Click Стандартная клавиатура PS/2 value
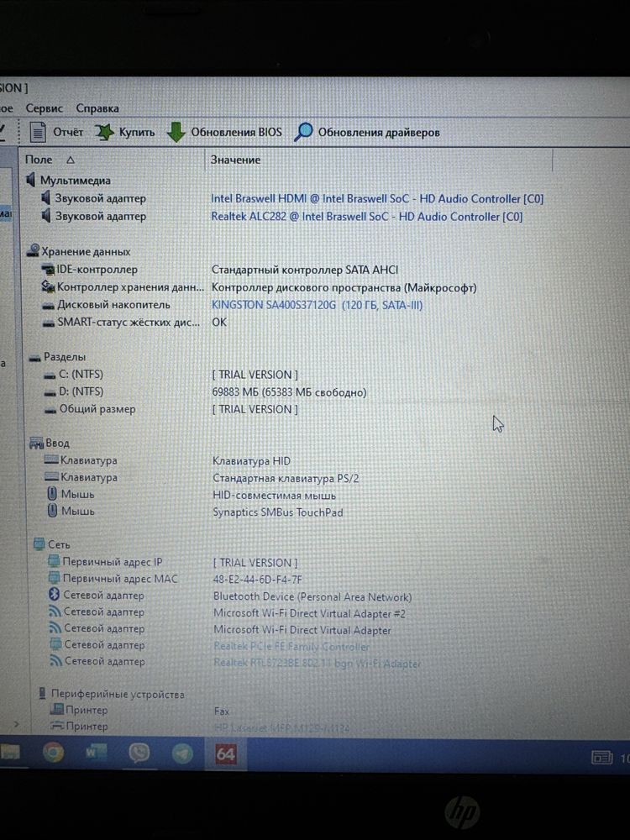The height and width of the screenshot is (840, 630). pyautogui.click(x=286, y=478)
